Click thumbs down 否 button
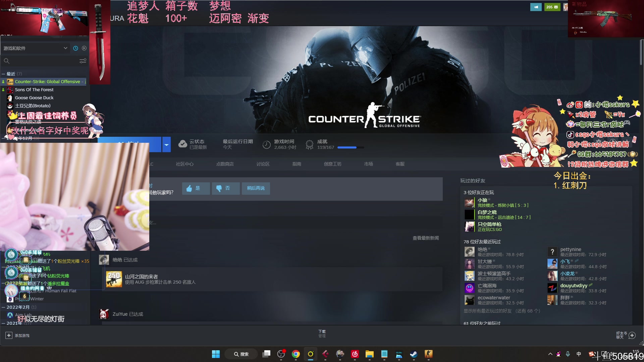The width and height of the screenshot is (644, 362). tap(226, 188)
